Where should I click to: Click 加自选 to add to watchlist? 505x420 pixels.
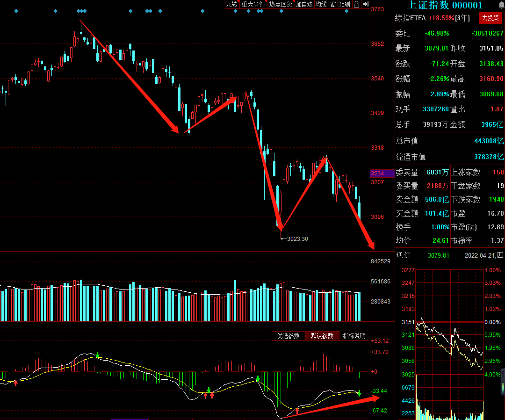(x=304, y=4)
